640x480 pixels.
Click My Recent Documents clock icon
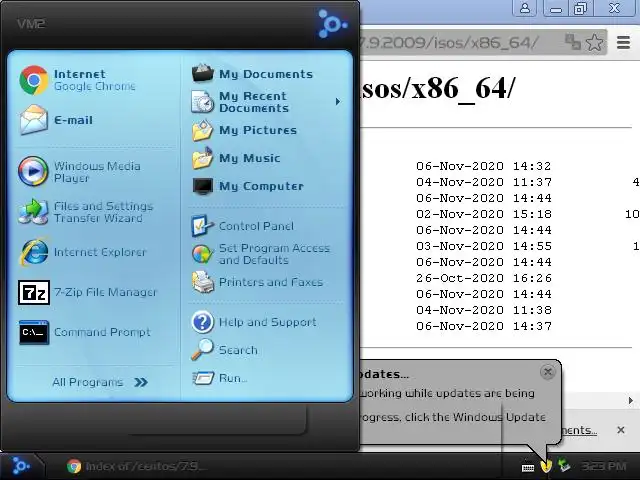pyautogui.click(x=202, y=101)
